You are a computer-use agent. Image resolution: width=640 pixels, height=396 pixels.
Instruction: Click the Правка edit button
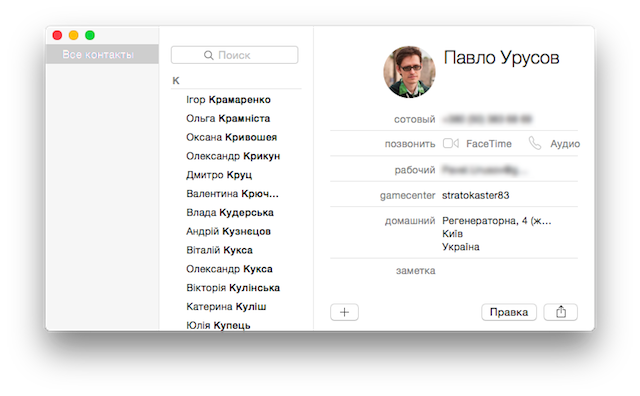tap(509, 312)
